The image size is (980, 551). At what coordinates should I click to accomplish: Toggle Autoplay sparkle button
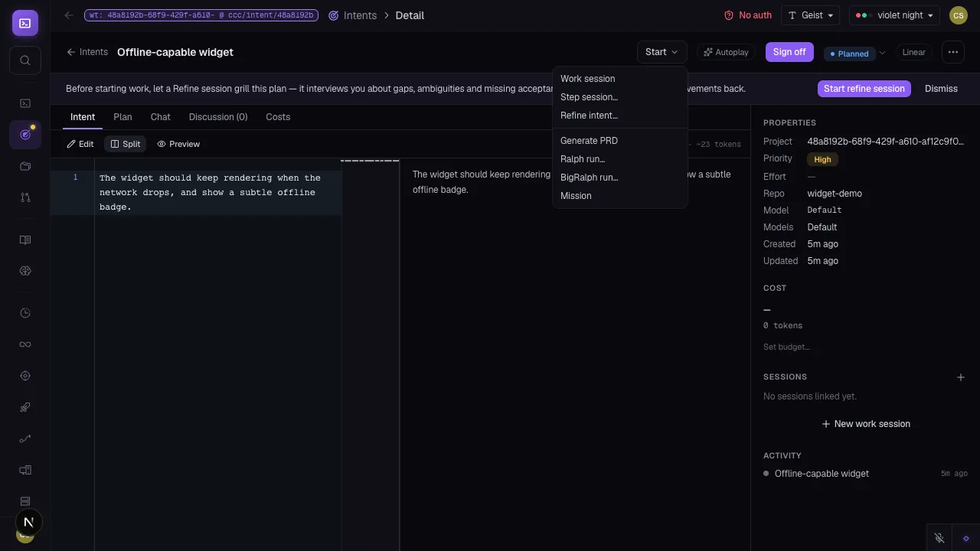pos(726,52)
